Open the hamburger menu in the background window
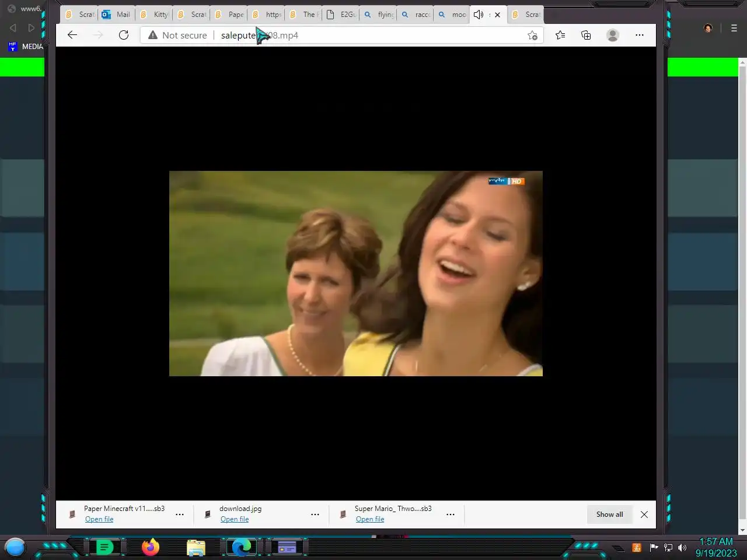This screenshot has width=747, height=560. 734,28
